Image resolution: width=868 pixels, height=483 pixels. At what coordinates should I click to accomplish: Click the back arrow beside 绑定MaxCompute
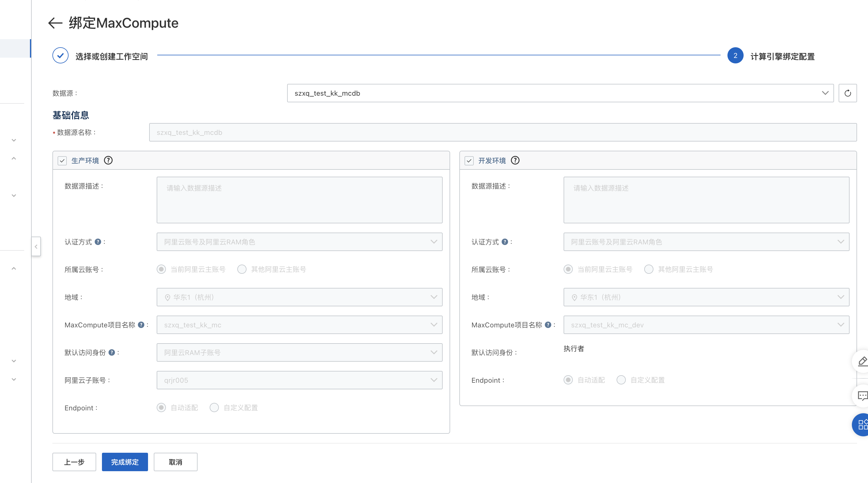point(55,23)
